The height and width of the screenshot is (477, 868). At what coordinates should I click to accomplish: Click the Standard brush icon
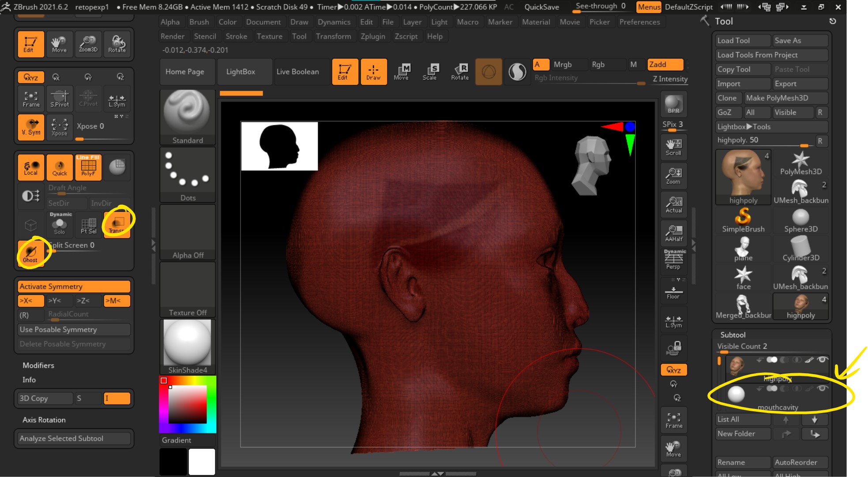(187, 116)
